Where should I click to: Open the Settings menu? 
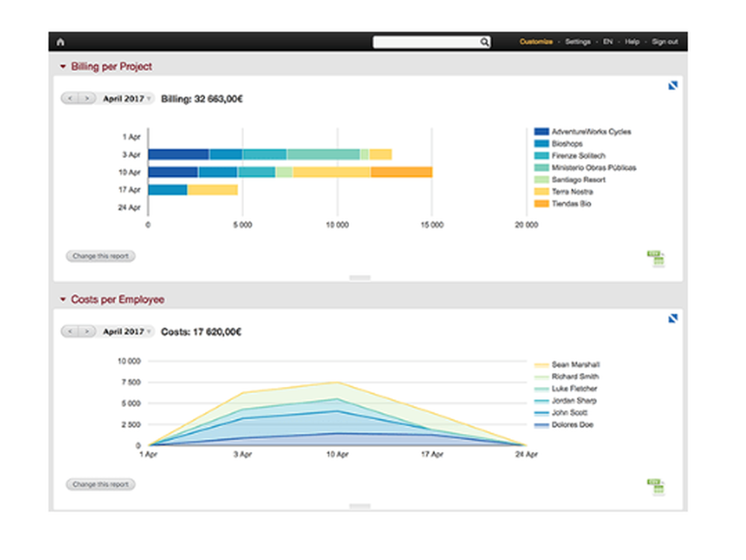578,42
